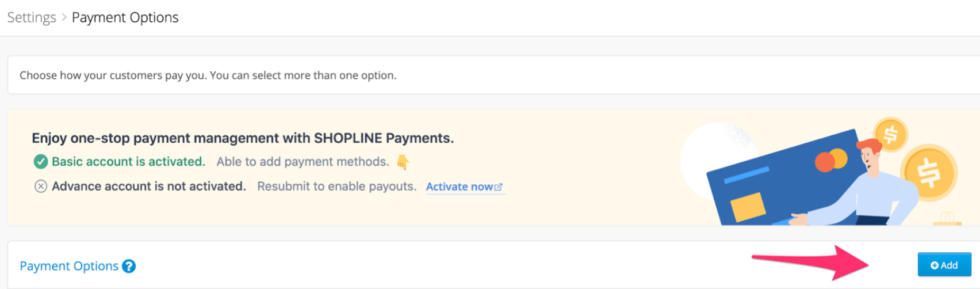Click the blue Add button

click(x=944, y=265)
